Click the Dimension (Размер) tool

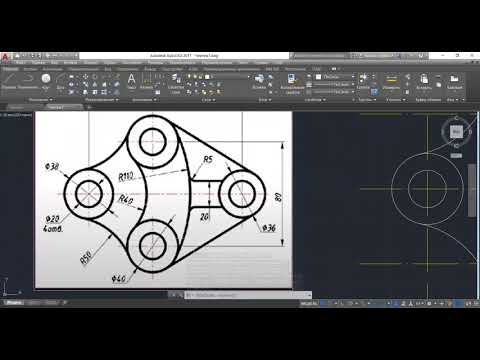pos(146,81)
